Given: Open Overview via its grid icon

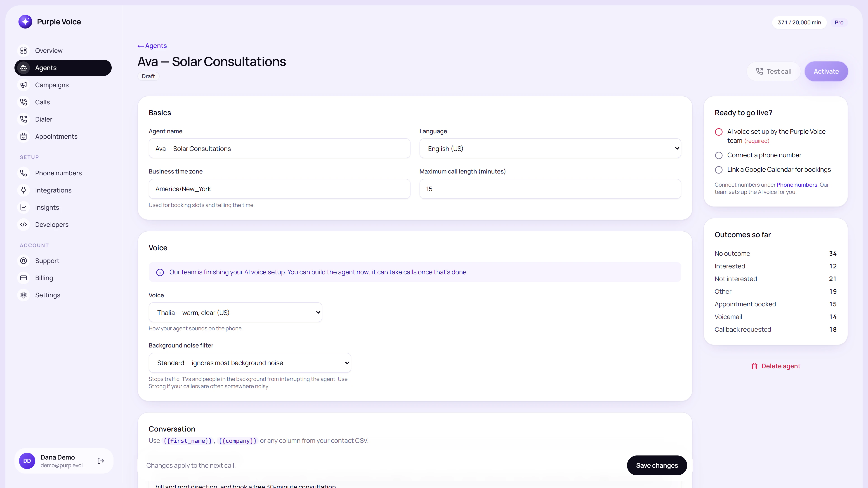Looking at the screenshot, I should 24,51.
